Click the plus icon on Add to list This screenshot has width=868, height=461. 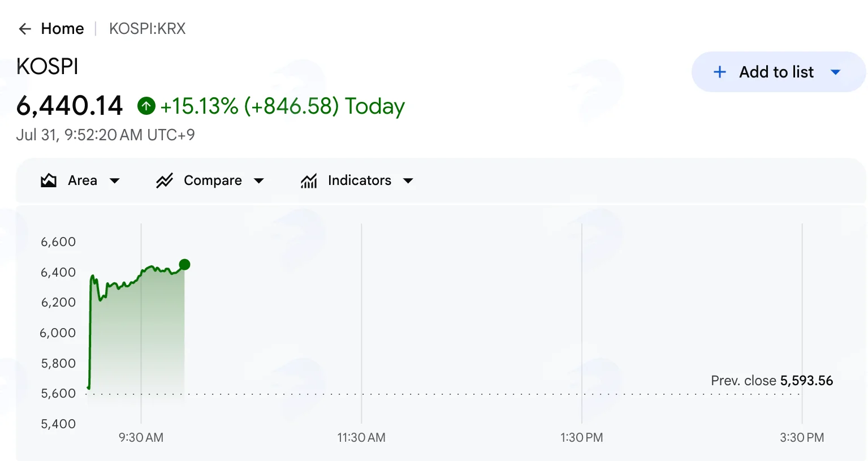pyautogui.click(x=720, y=72)
